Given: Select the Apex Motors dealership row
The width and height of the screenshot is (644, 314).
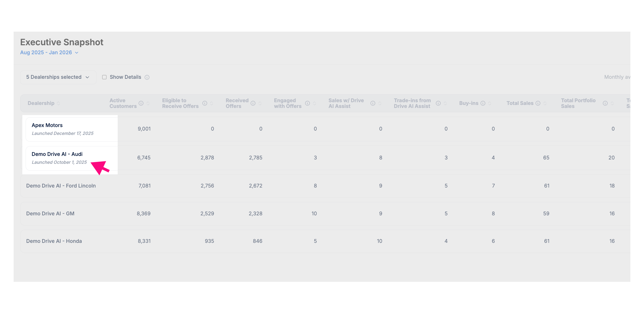Looking at the screenshot, I should click(47, 125).
